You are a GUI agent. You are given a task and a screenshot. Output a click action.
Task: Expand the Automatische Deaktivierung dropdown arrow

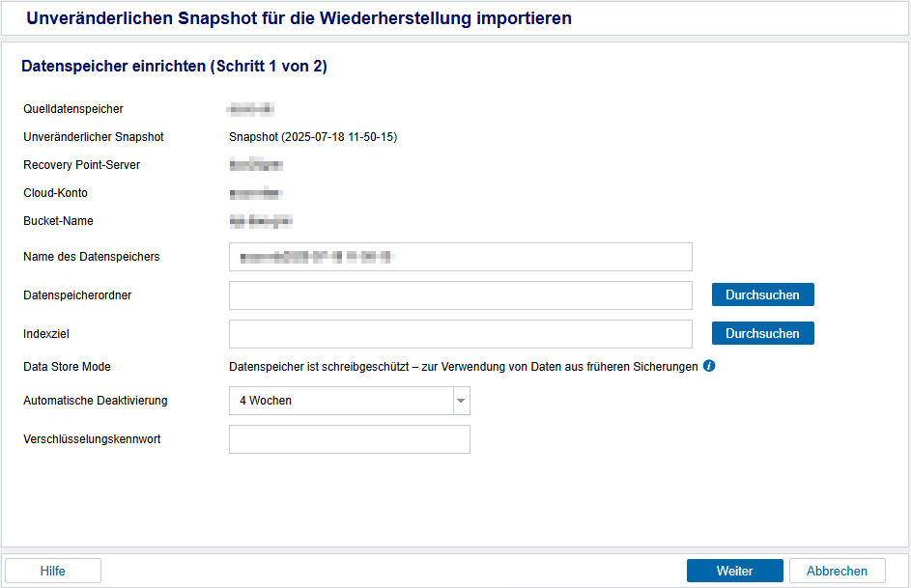point(461,401)
